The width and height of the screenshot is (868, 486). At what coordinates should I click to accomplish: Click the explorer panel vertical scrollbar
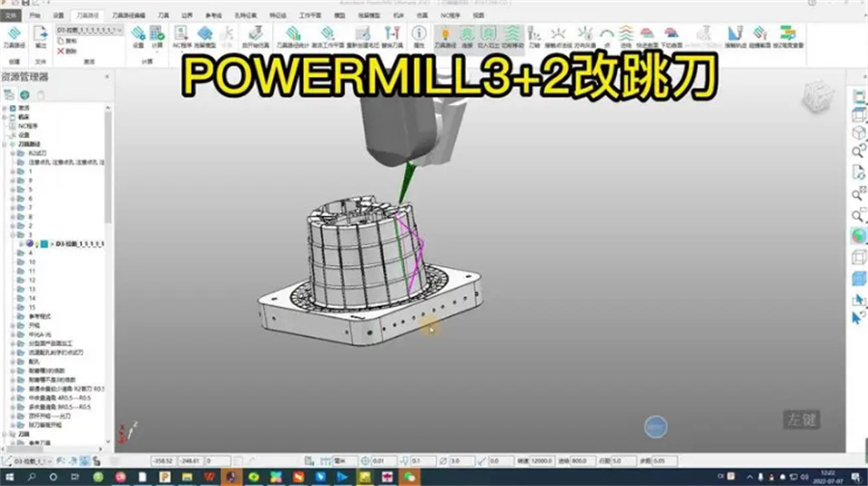point(108,166)
